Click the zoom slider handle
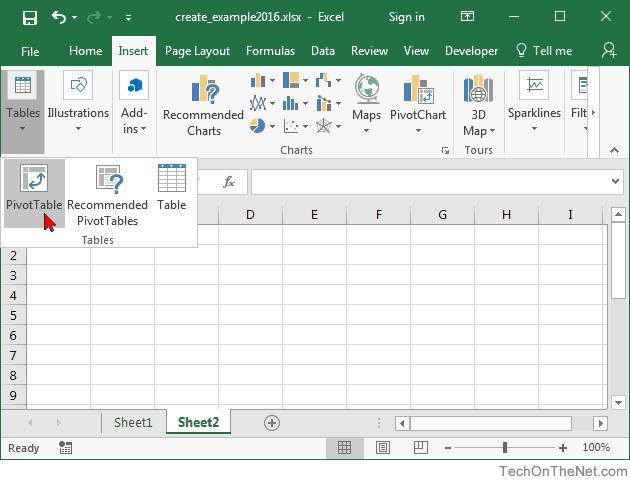The image size is (630, 485). [x=505, y=447]
